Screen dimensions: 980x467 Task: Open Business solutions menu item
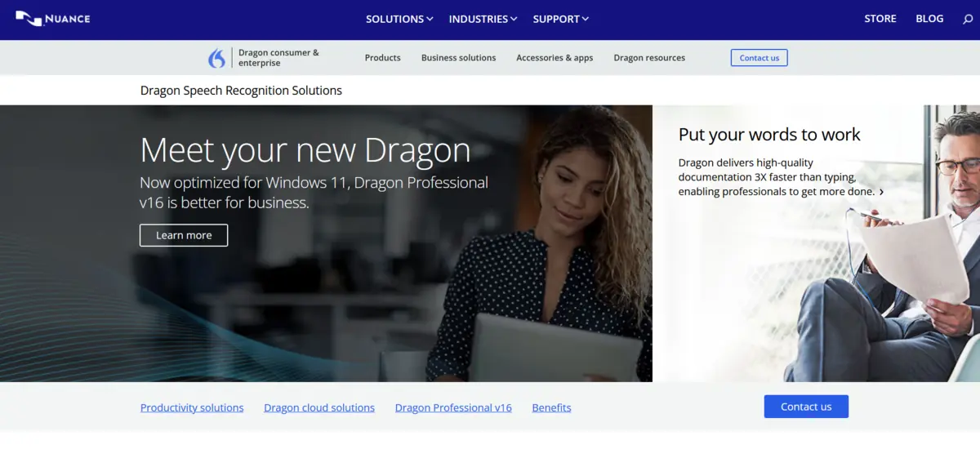point(458,58)
